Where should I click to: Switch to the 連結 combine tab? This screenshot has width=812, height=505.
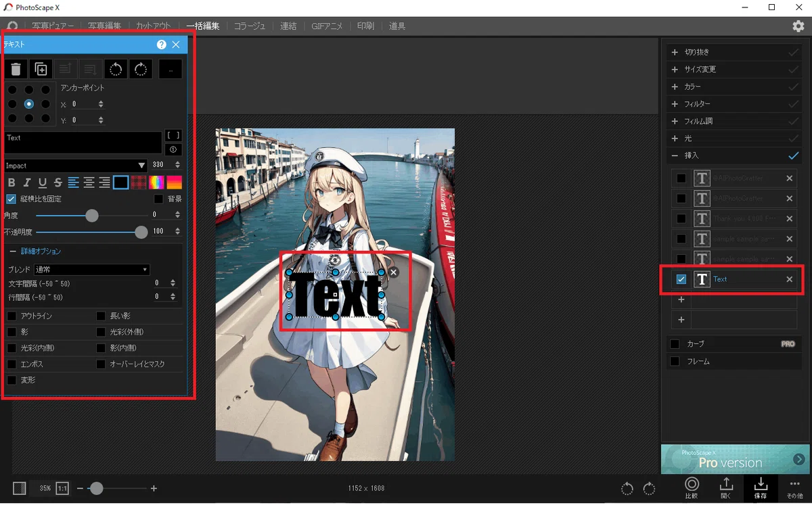[288, 26]
